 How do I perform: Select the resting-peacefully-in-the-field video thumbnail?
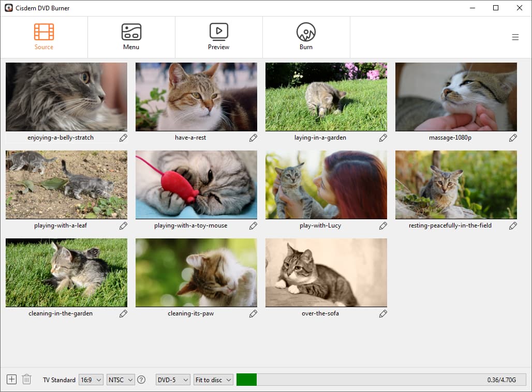456,185
